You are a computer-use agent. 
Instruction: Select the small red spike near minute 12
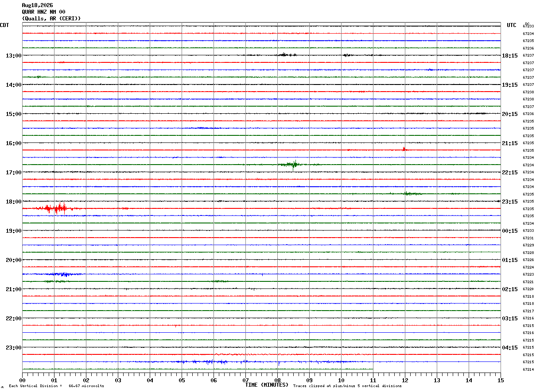(x=404, y=149)
